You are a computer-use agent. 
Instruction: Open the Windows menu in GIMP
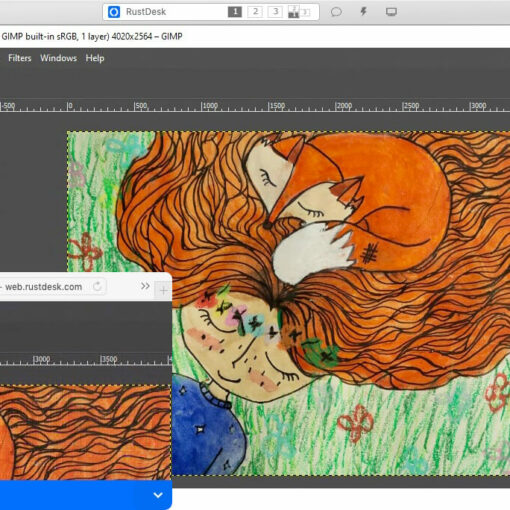tap(58, 58)
